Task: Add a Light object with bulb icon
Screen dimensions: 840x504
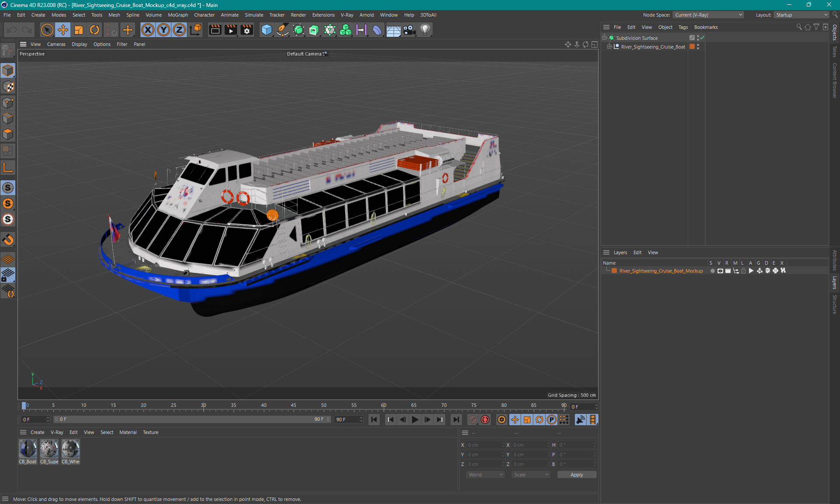Action: (425, 30)
